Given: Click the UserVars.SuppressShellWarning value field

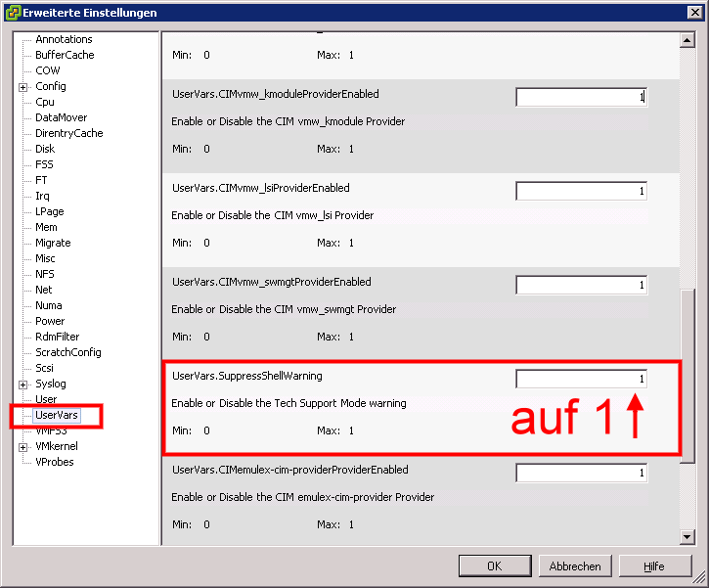Looking at the screenshot, I should click(x=581, y=379).
